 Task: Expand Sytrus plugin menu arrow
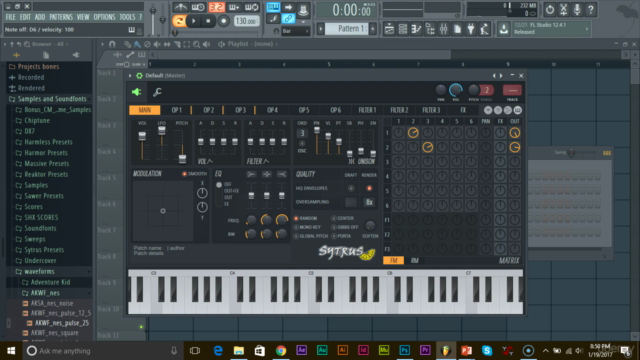(130, 76)
